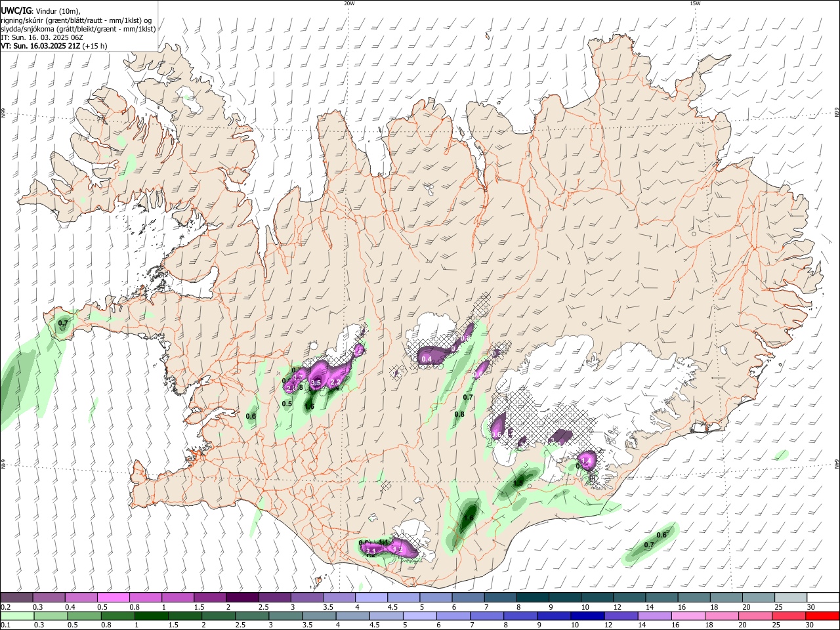This screenshot has width=840, height=630.
Task: Click the navy blue 10 swatch in rain legend
Action: (587, 616)
